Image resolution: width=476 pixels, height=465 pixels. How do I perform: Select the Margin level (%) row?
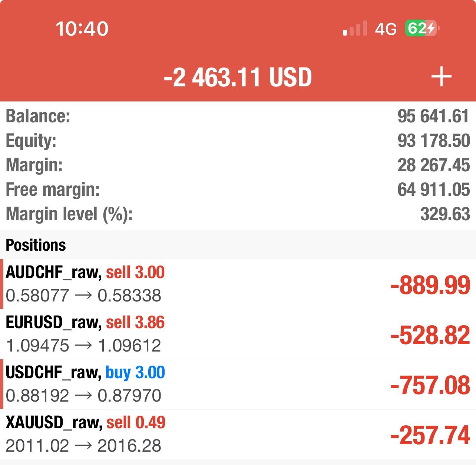(x=238, y=214)
